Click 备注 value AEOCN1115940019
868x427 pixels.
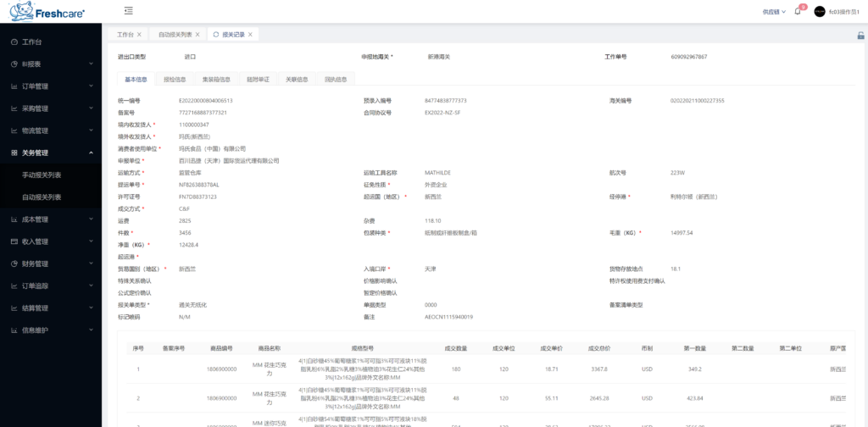click(x=448, y=317)
